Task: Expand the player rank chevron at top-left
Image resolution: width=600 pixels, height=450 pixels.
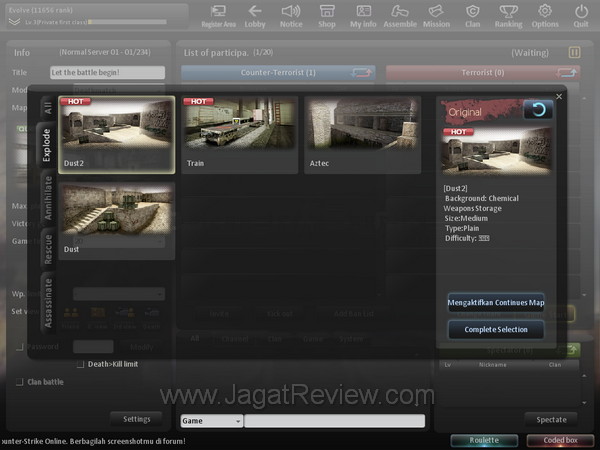Action: (x=14, y=22)
